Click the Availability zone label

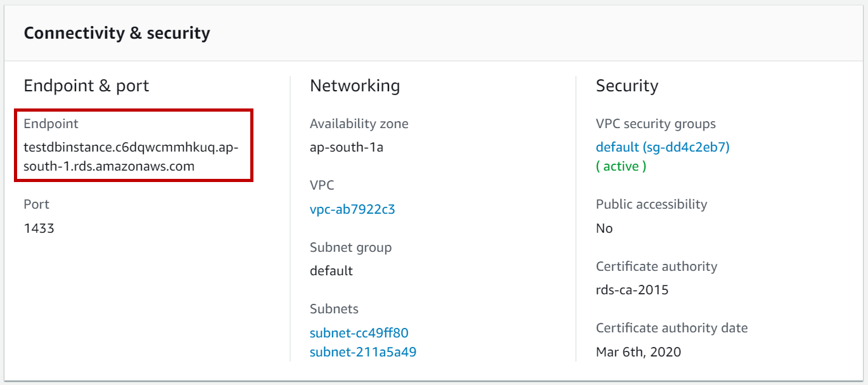359,124
